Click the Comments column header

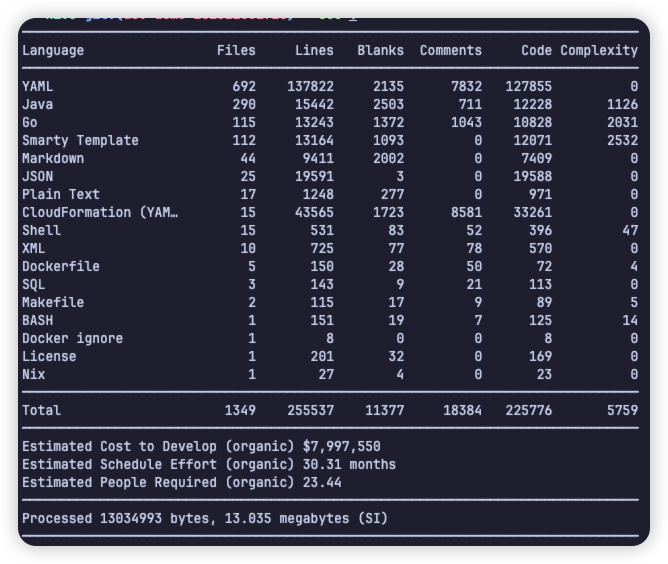(451, 50)
